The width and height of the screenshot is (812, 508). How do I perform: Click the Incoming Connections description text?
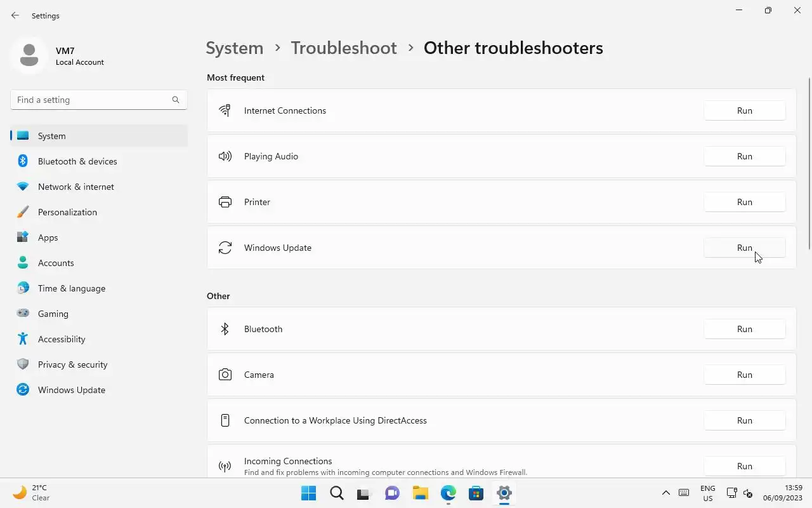(386, 472)
